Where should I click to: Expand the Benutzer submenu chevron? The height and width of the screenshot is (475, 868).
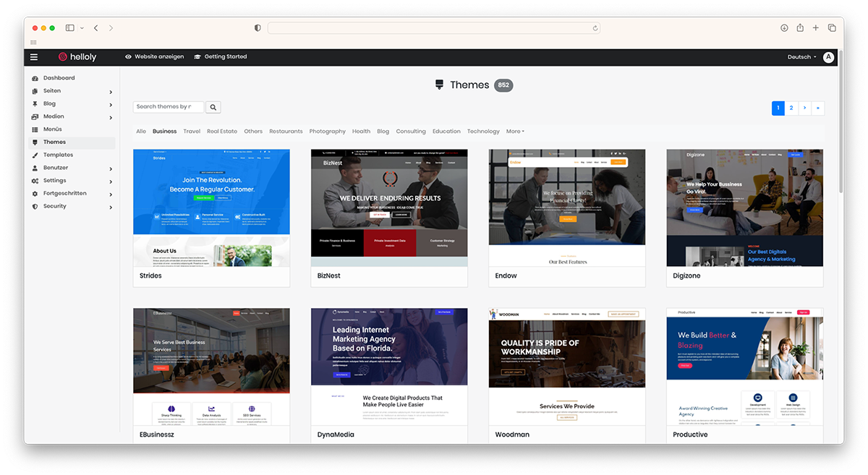point(111,168)
